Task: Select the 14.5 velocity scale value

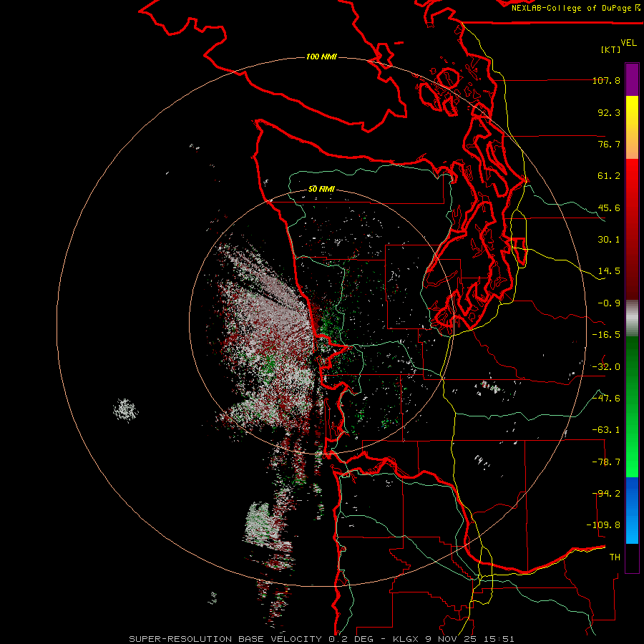Action: [609, 271]
